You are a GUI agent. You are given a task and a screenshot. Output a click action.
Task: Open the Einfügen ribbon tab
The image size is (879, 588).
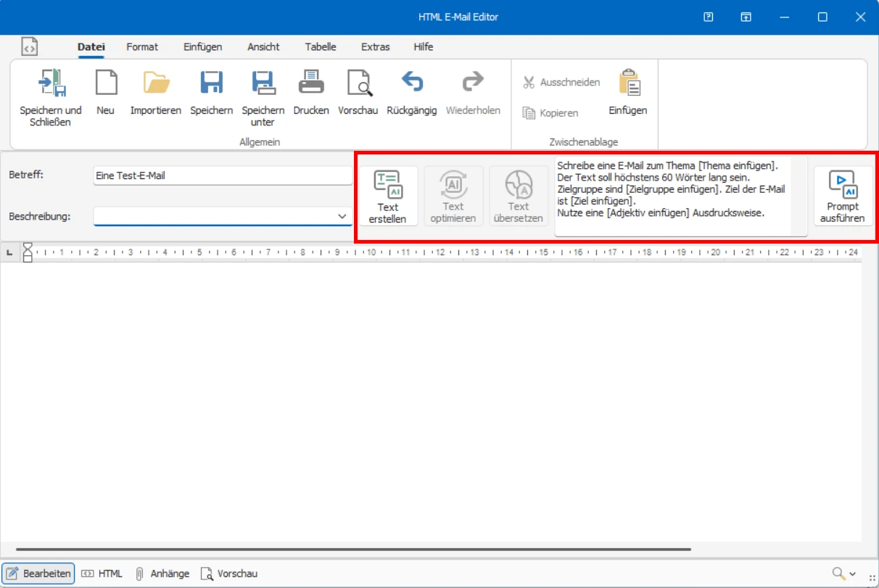tap(203, 46)
